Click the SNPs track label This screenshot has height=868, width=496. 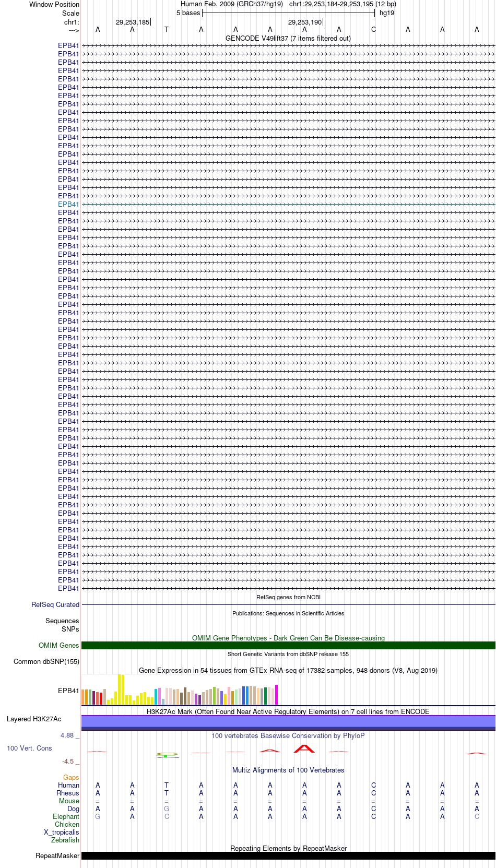(x=70, y=629)
